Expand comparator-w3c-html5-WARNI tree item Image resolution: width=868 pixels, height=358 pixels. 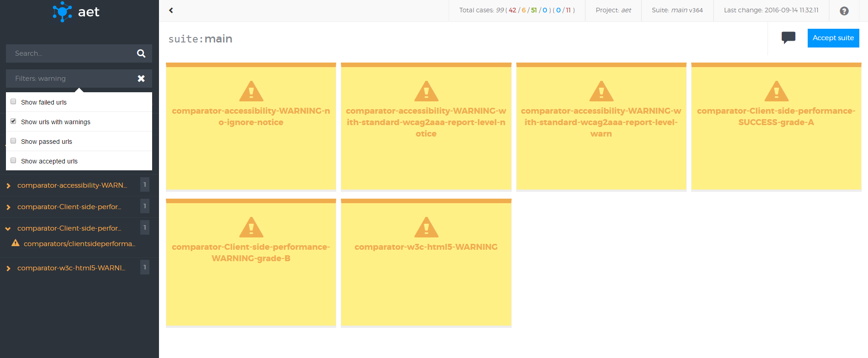[8, 268]
